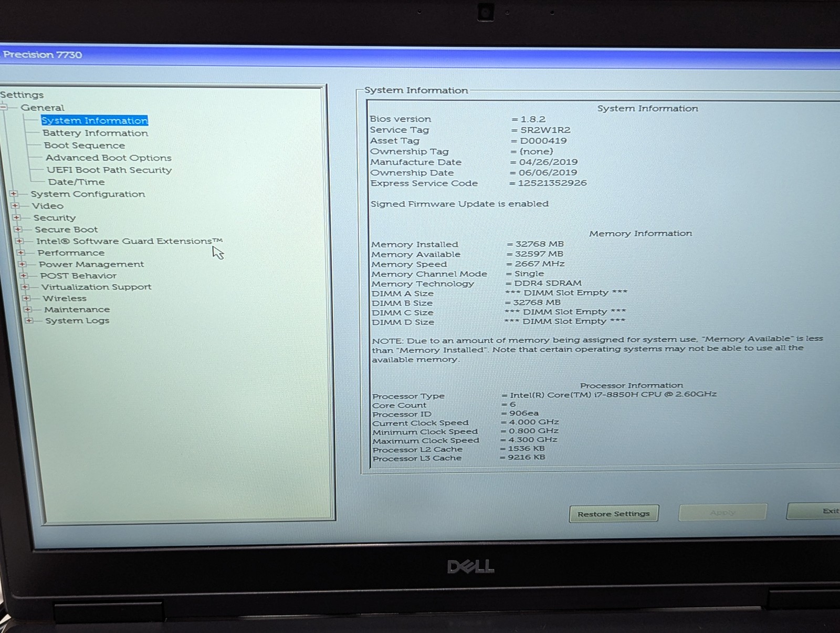Screen dimensions: 840x633
Task: Expand the POST Behavior node
Action: click(x=24, y=276)
